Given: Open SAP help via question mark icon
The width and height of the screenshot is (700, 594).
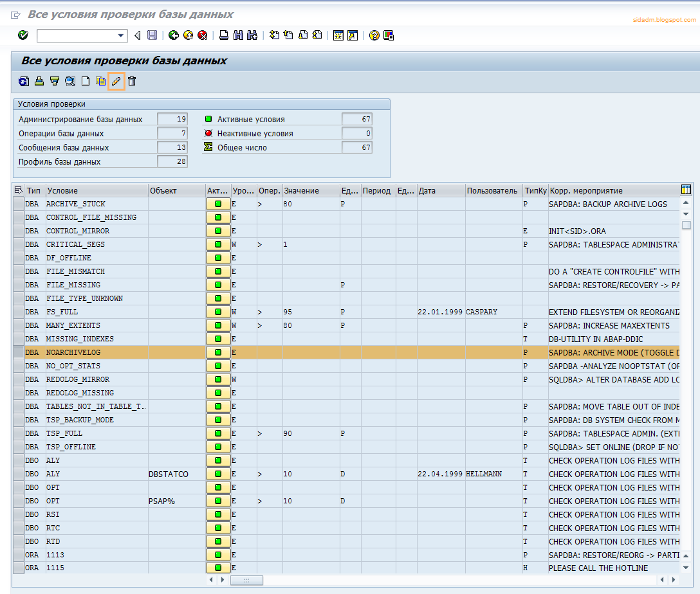Looking at the screenshot, I should 375,35.
